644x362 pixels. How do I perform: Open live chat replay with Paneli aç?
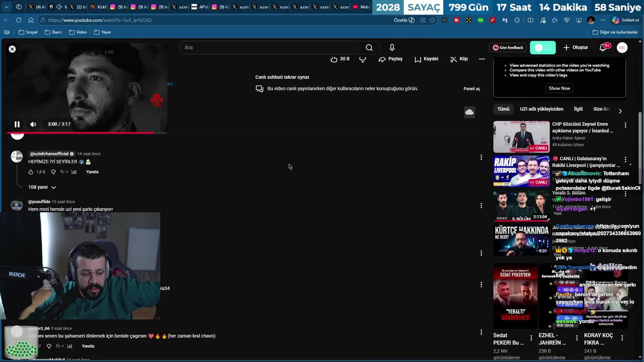coord(471,88)
